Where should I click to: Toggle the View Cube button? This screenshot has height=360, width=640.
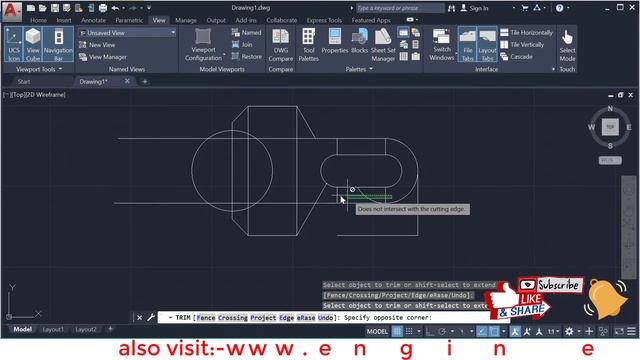(33, 44)
